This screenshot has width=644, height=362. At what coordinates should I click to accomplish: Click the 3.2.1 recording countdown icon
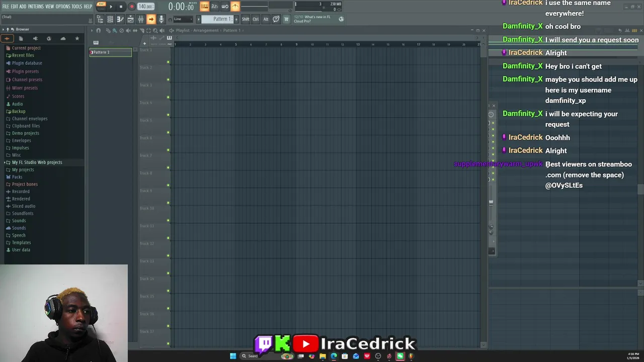click(214, 7)
